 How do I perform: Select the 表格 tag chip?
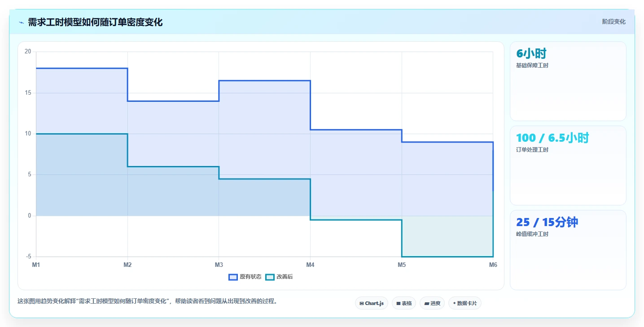tap(404, 303)
